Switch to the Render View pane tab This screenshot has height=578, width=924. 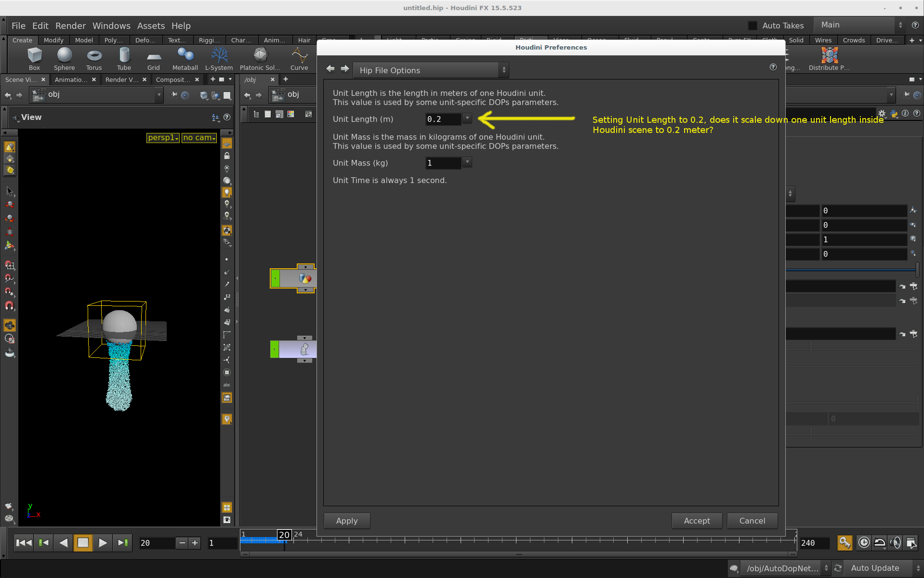[x=121, y=79]
